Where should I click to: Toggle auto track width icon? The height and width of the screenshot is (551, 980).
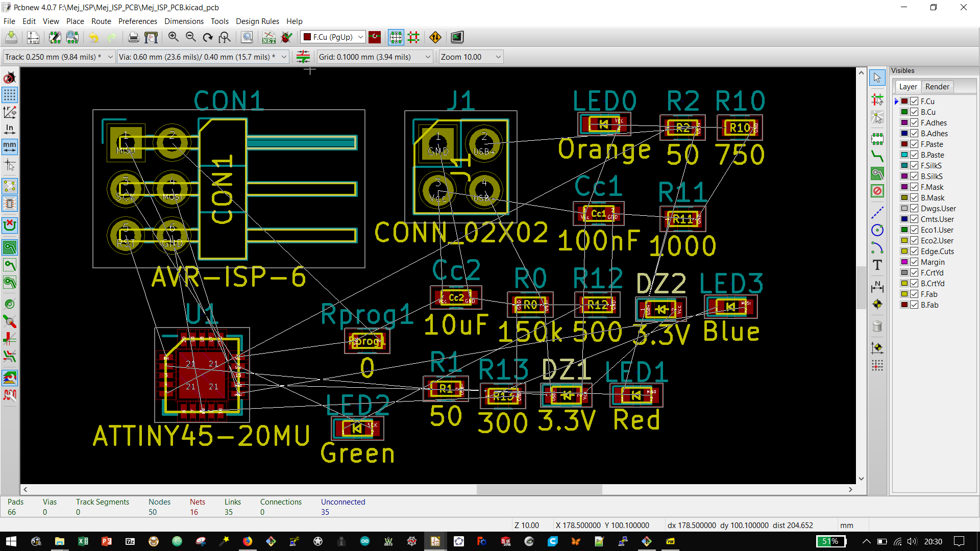303,57
